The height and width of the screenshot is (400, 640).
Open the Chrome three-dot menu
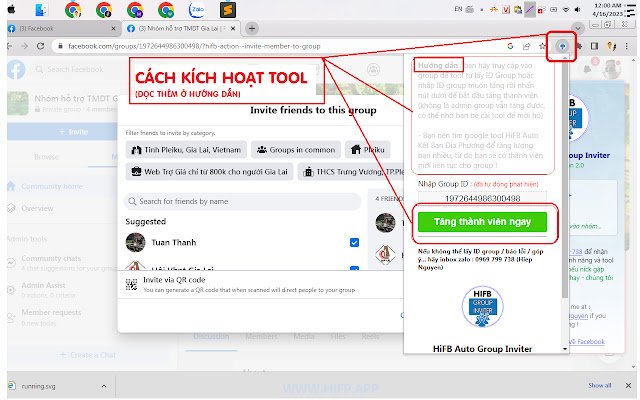[x=627, y=46]
